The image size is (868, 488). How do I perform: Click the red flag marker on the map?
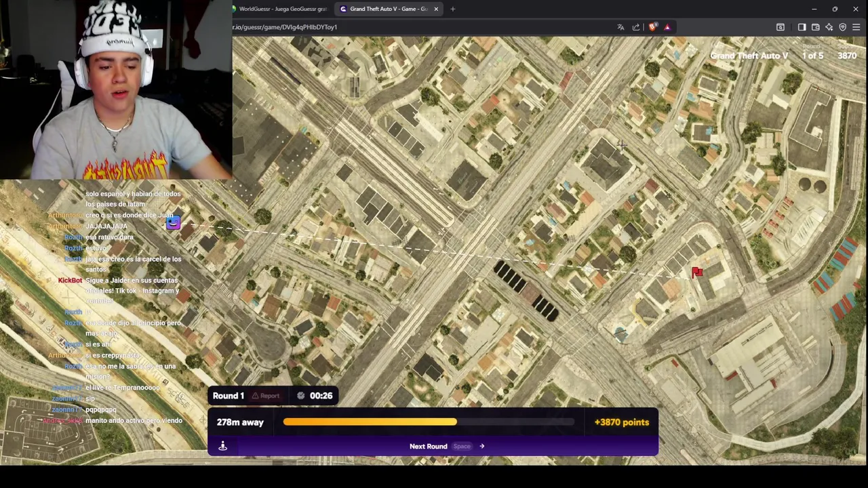click(696, 272)
